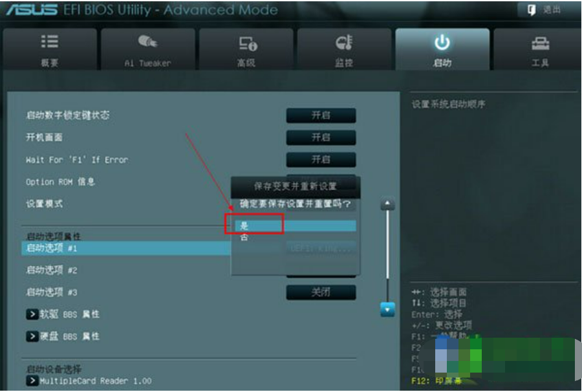582x392 pixels.
Task: Open the 概要 main tab icon
Action: tap(49, 41)
